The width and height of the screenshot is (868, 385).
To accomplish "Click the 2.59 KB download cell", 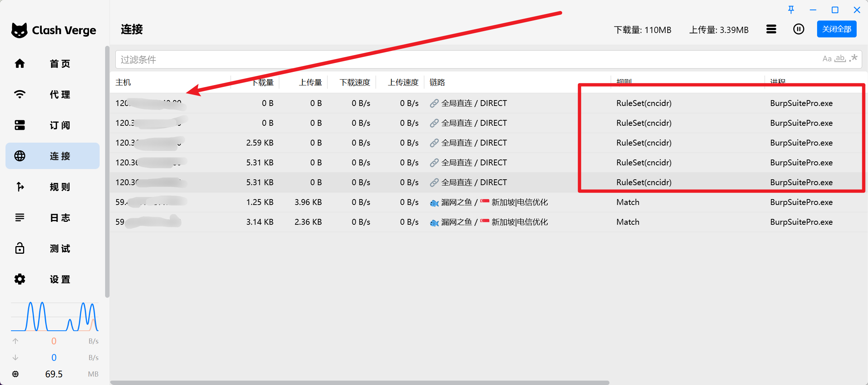I will 260,143.
